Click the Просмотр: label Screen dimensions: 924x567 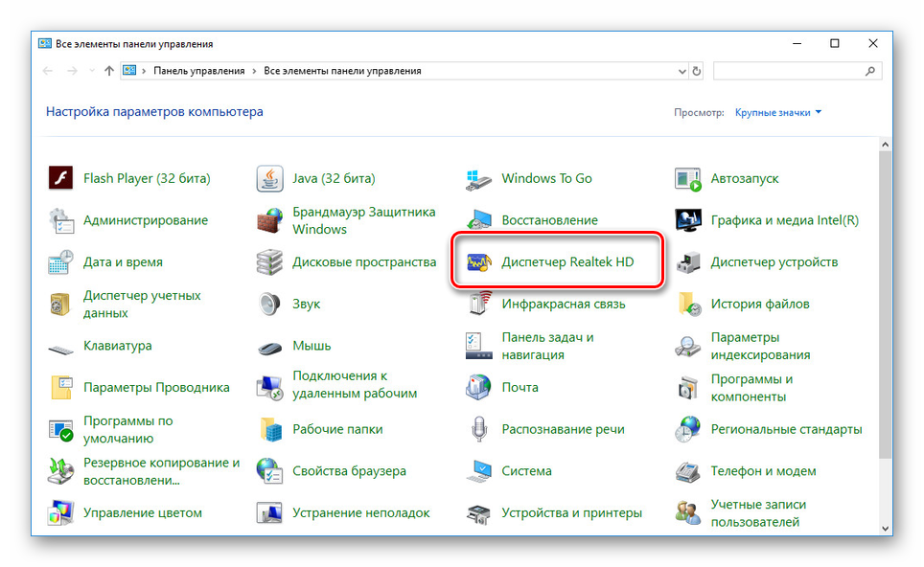click(699, 112)
